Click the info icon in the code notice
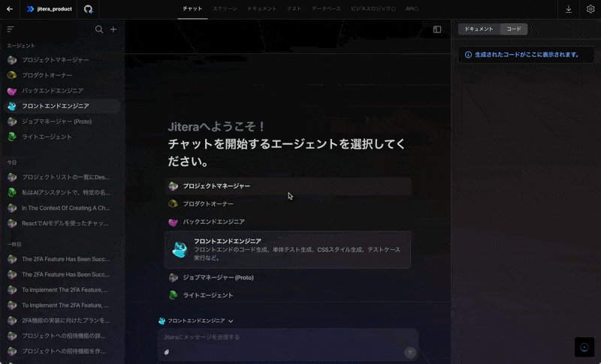This screenshot has width=601, height=364. (x=468, y=55)
